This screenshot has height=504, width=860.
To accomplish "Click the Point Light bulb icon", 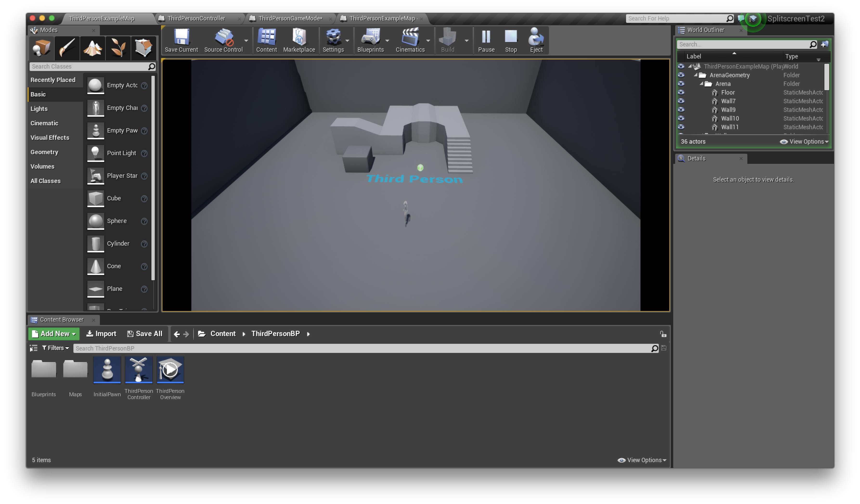I will tap(96, 153).
